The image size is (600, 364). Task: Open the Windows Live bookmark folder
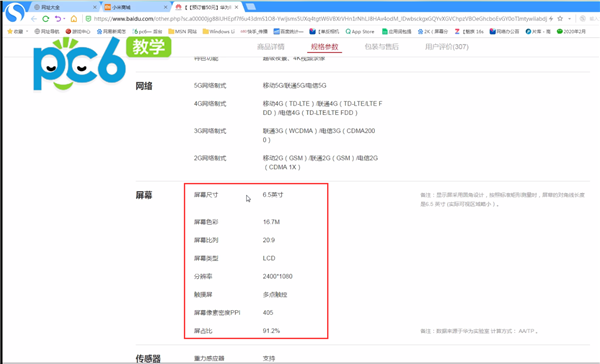click(218, 31)
